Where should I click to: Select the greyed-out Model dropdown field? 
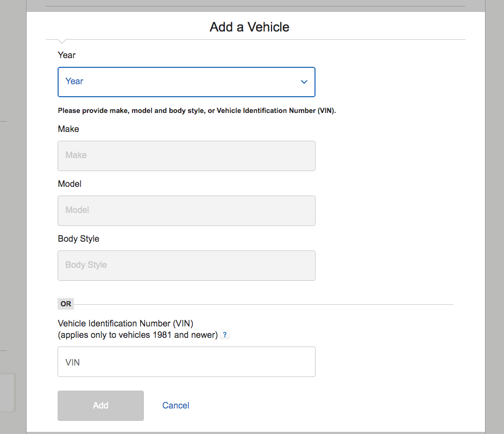click(x=186, y=211)
